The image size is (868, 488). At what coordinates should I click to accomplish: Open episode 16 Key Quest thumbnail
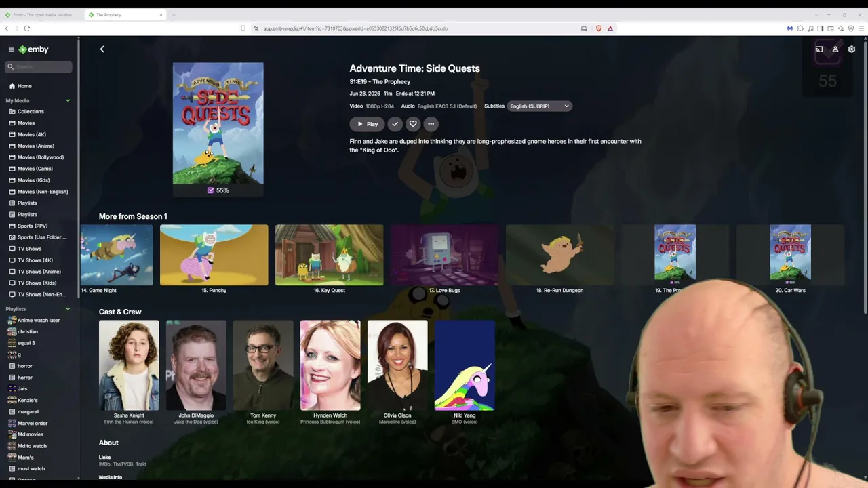point(329,255)
